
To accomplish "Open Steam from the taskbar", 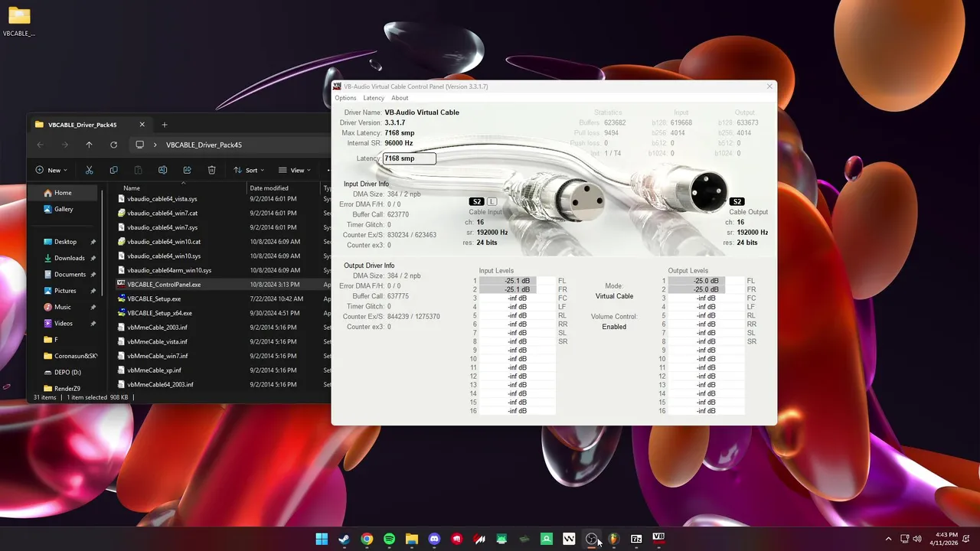I will [x=345, y=539].
